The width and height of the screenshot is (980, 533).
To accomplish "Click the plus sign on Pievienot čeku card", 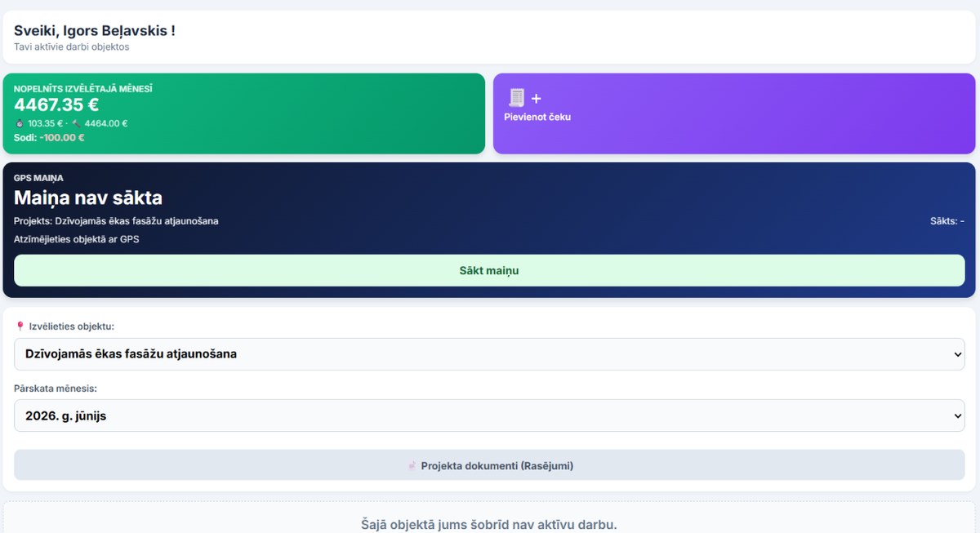I will click(537, 99).
